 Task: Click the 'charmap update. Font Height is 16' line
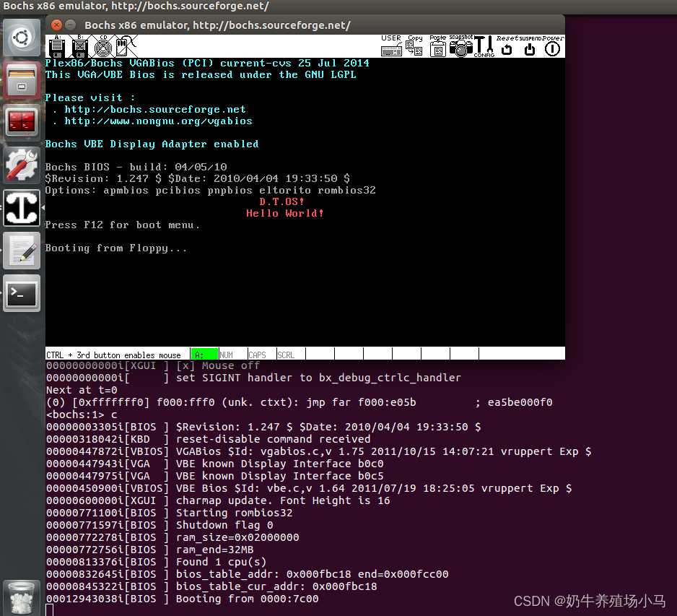click(x=283, y=500)
